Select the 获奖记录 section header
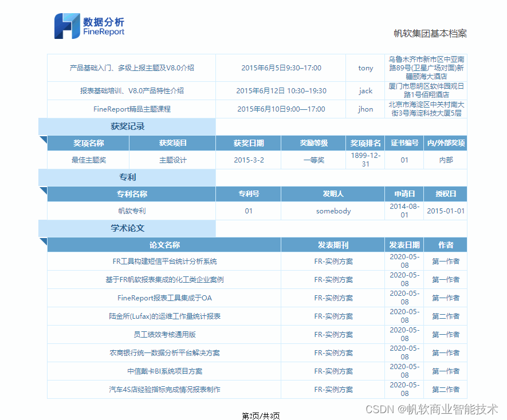 coord(127,126)
